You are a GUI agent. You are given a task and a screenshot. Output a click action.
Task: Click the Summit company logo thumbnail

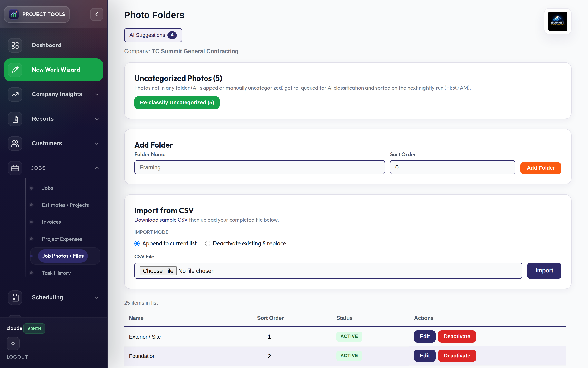point(558,21)
